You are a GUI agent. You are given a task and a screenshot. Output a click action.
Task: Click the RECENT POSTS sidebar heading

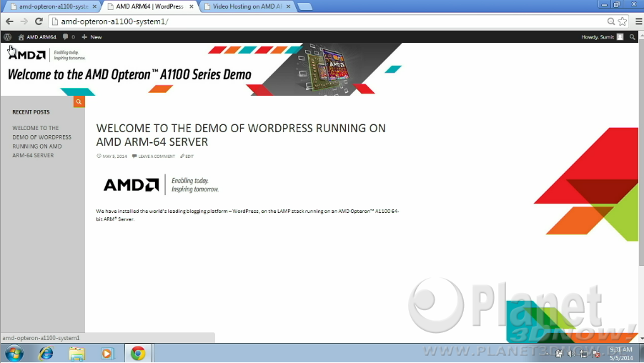click(31, 112)
